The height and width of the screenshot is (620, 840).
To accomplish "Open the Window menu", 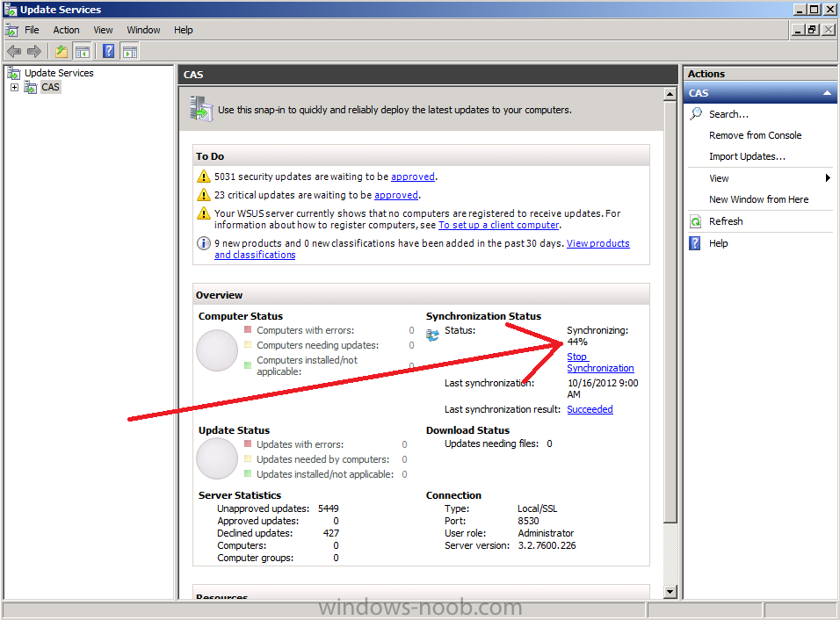I will point(143,30).
